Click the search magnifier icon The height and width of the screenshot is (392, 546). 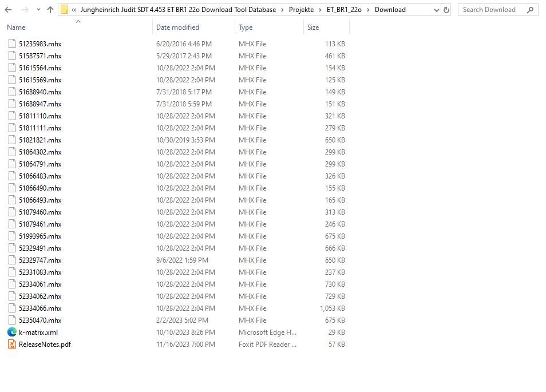[530, 10]
